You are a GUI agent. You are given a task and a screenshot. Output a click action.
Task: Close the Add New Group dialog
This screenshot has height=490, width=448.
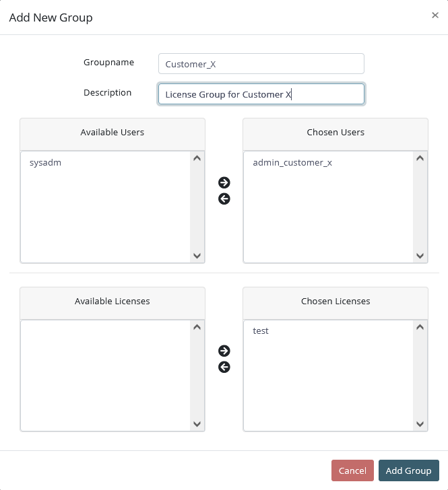click(435, 15)
